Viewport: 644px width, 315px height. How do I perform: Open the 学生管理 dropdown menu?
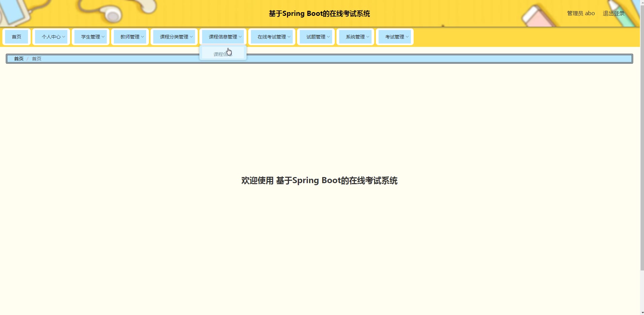pos(91,37)
